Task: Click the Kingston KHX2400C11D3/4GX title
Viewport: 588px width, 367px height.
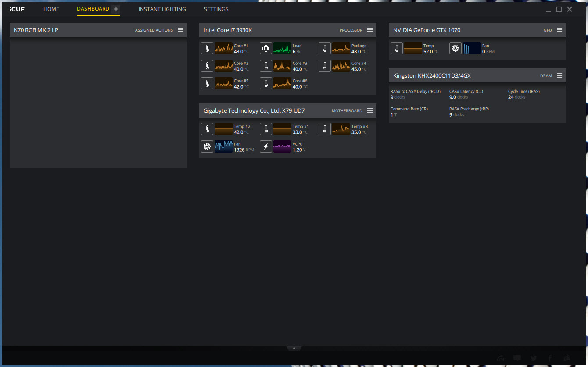Action: pos(432,75)
